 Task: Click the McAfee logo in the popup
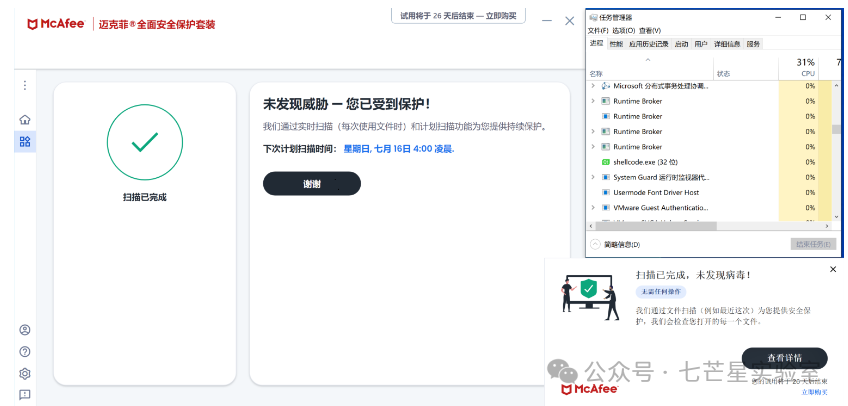(589, 389)
